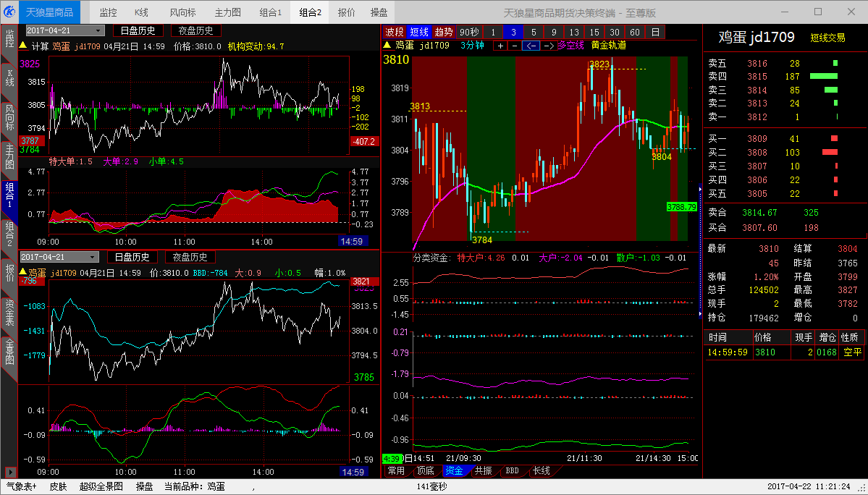Select the 5-minute chart period
The width and height of the screenshot is (868, 495).
click(x=534, y=32)
